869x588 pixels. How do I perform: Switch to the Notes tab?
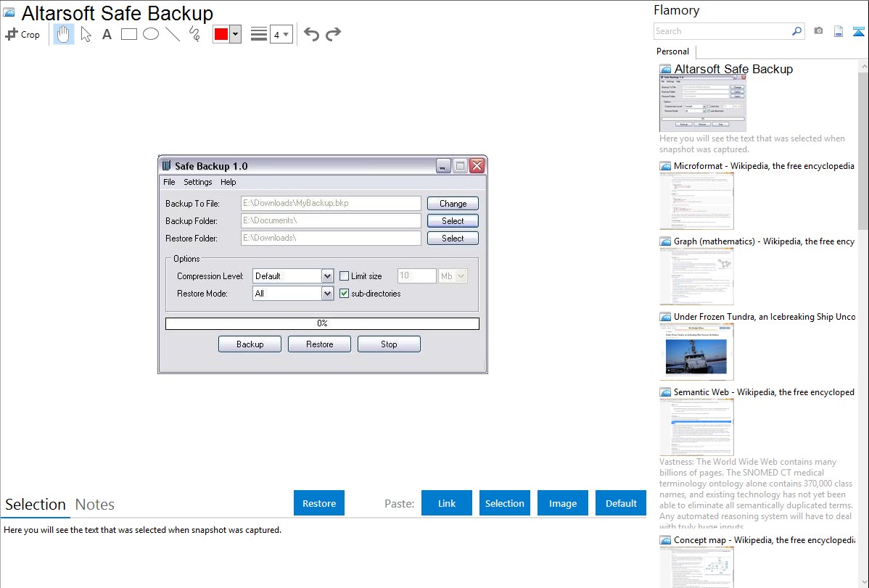[95, 505]
